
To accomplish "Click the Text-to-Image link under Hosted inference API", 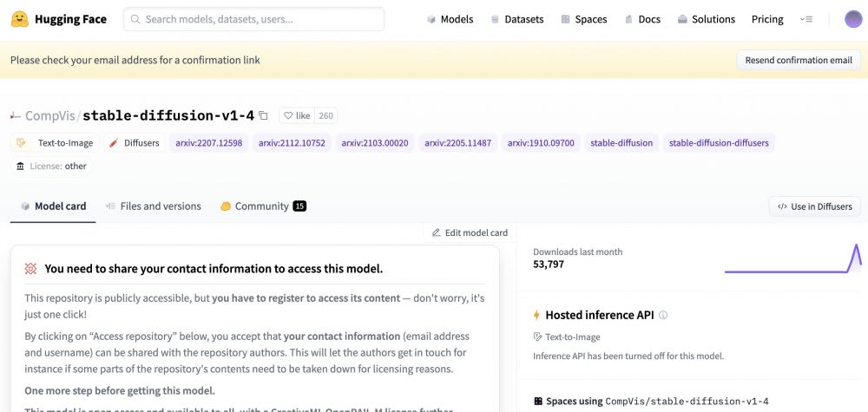I will [x=567, y=337].
